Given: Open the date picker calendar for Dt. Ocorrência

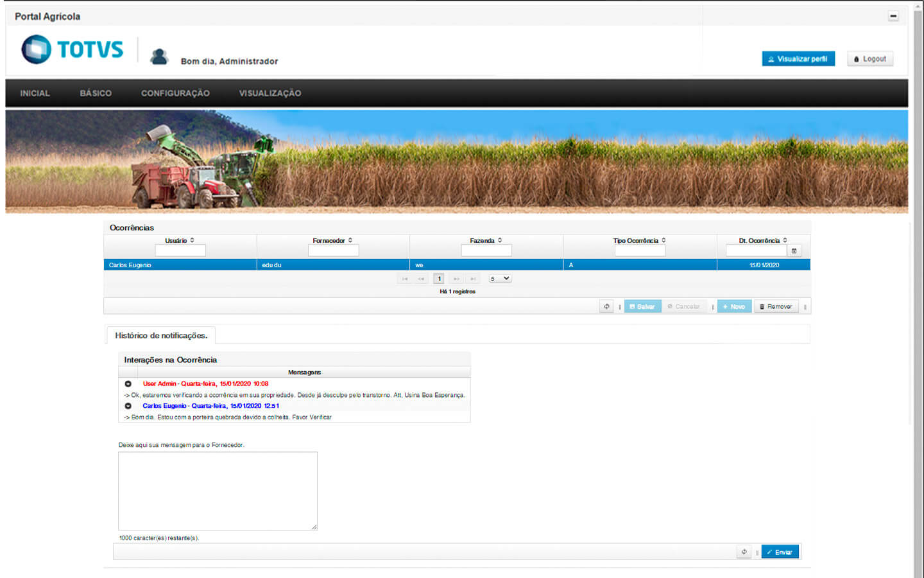Looking at the screenshot, I should [794, 251].
